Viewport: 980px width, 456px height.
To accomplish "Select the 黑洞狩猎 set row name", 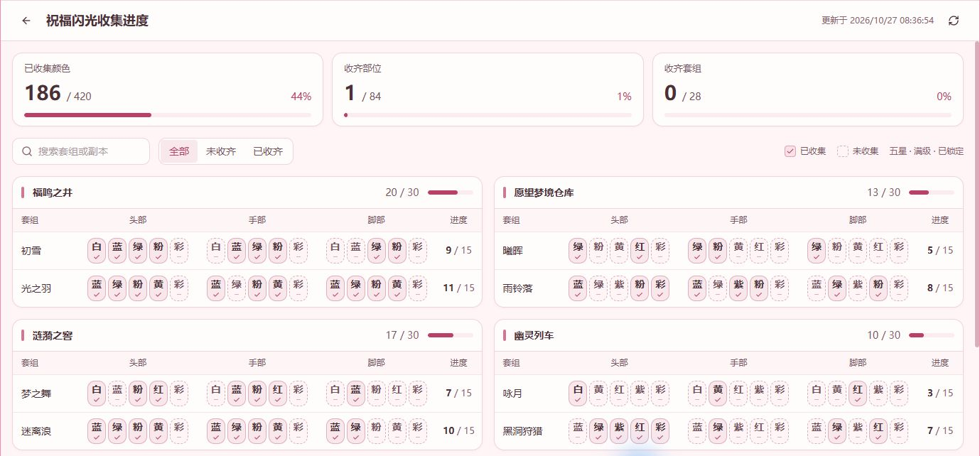I will pyautogui.click(x=523, y=431).
